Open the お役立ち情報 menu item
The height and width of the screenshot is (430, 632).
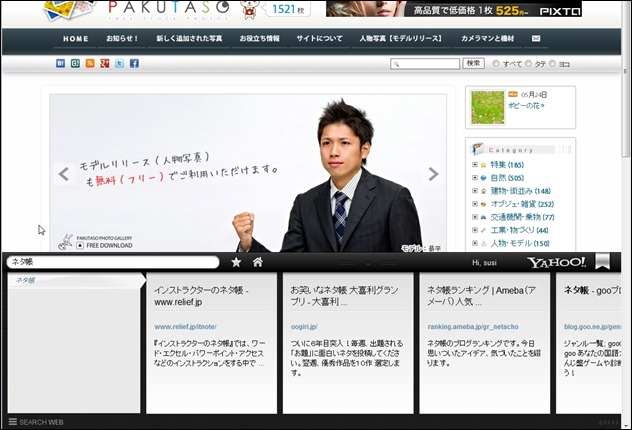pos(260,39)
